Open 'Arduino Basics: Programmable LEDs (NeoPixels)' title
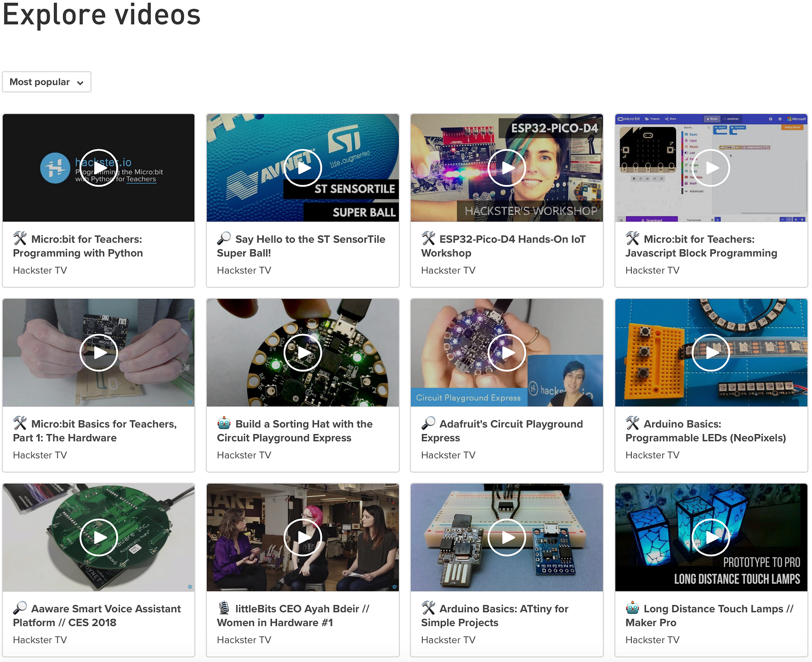The height and width of the screenshot is (662, 812). (706, 431)
